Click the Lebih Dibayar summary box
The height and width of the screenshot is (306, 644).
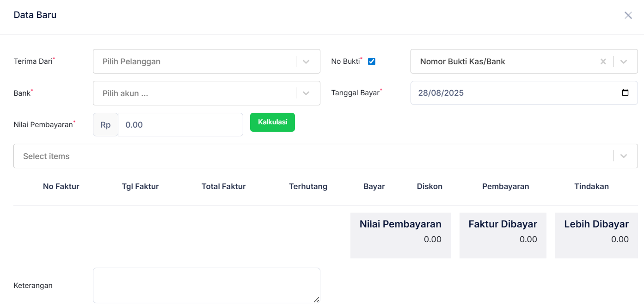[596, 235]
